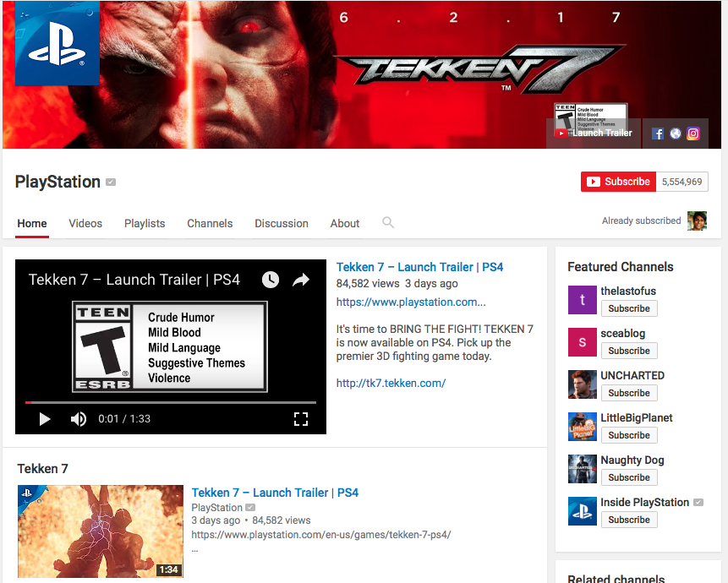Open the Playlists tab
Screen dimensions: 728x583
[145, 224]
